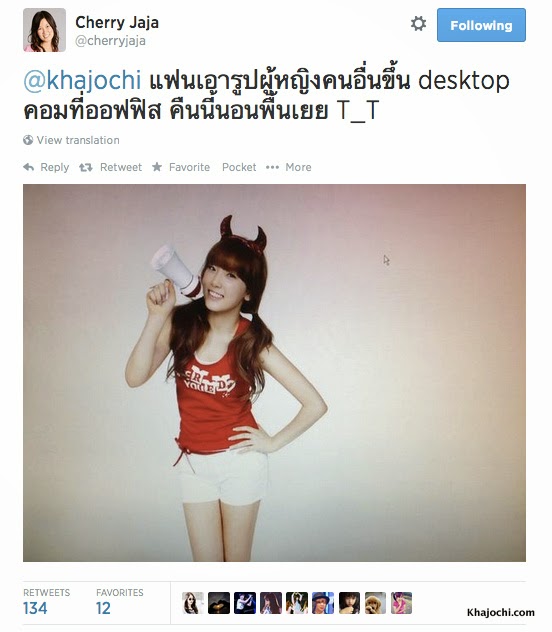
Task: Open the three-dots More icon
Action: [272, 167]
